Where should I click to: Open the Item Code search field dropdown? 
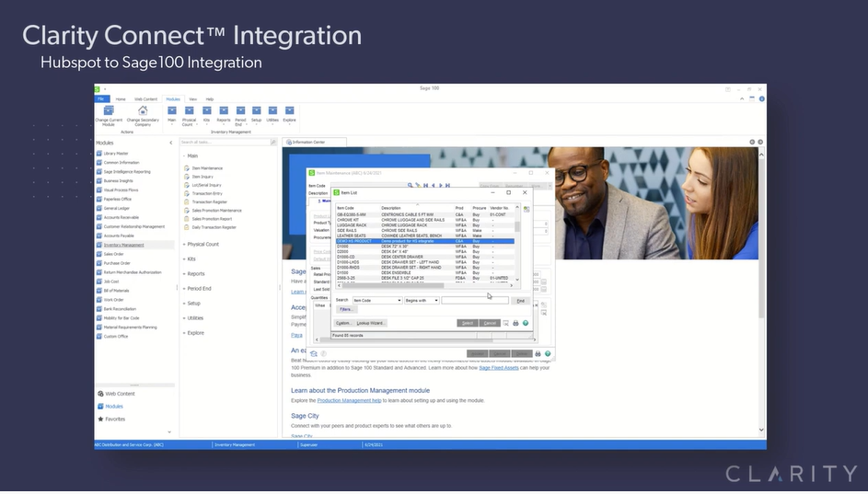pyautogui.click(x=399, y=301)
